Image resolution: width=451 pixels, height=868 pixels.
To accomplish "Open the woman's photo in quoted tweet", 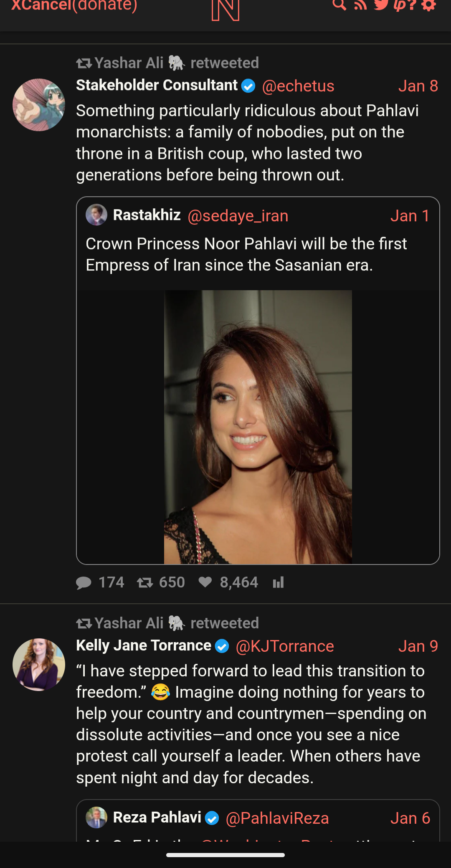I will click(x=258, y=427).
